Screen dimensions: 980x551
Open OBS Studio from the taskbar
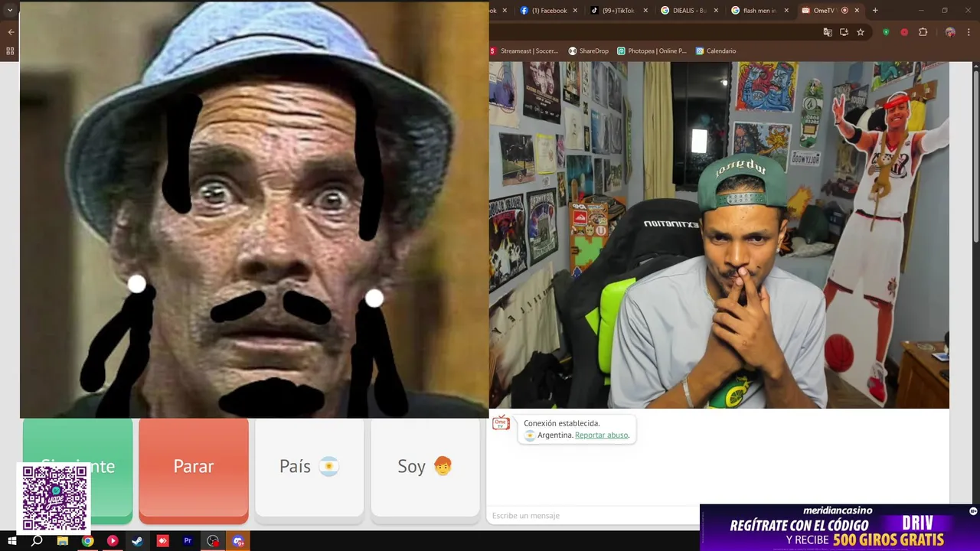[213, 541]
